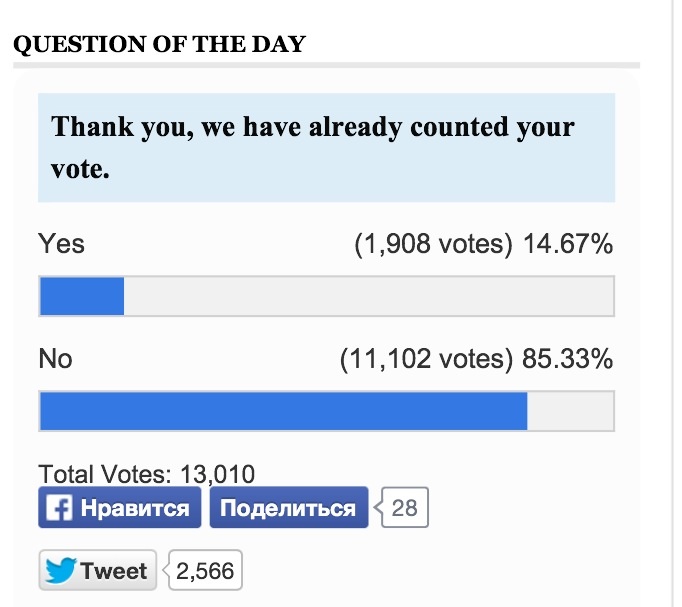Click the Tweet button
The image size is (682, 607).
pyautogui.click(x=97, y=570)
